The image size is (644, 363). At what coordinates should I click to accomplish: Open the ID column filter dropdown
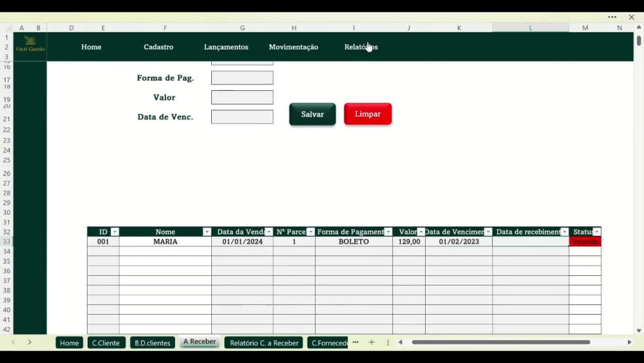tap(115, 232)
